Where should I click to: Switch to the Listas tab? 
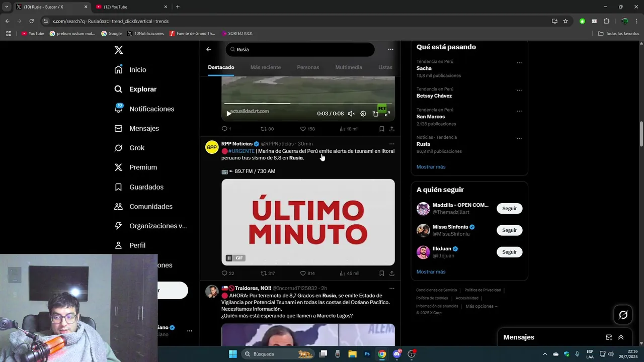click(x=385, y=67)
